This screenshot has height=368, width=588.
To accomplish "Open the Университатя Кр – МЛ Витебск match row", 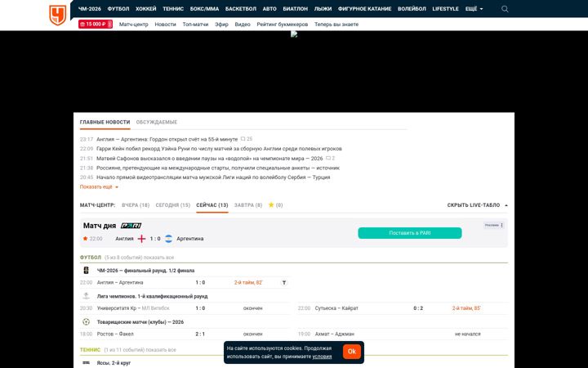I will pos(185,308).
